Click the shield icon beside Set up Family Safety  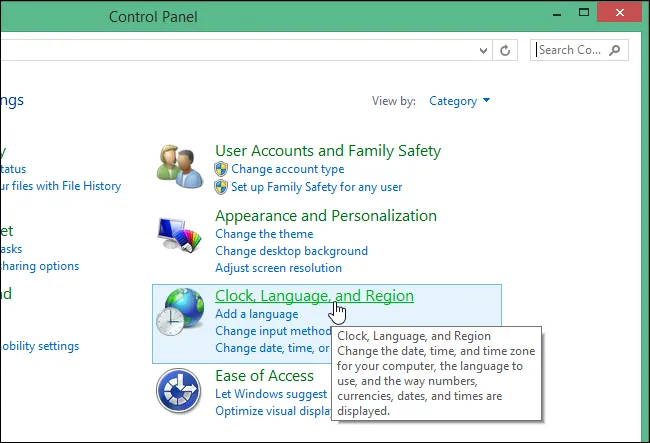(221, 187)
